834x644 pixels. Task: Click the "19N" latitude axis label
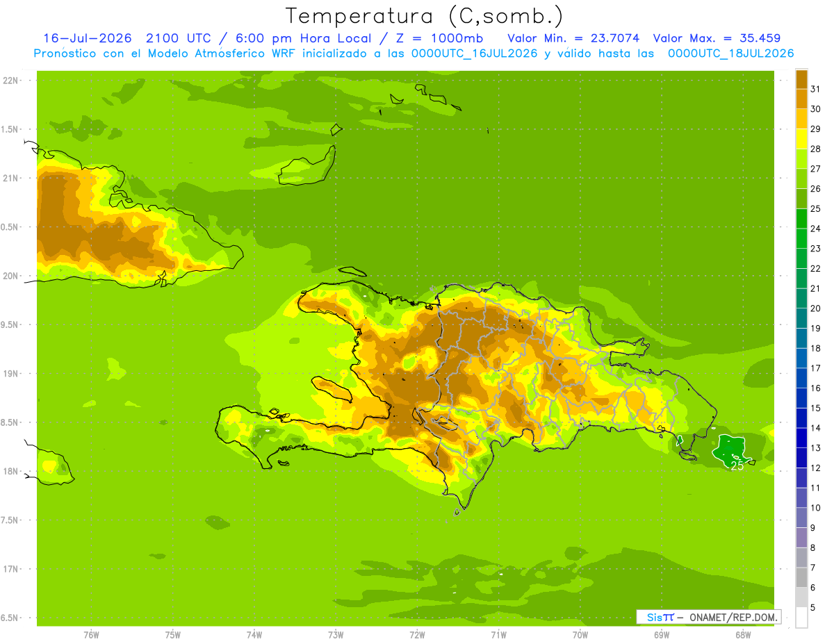(x=11, y=374)
